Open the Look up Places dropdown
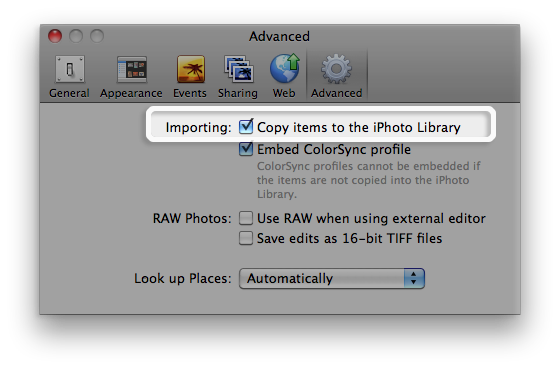The height and width of the screenshot is (369, 560). [x=332, y=278]
